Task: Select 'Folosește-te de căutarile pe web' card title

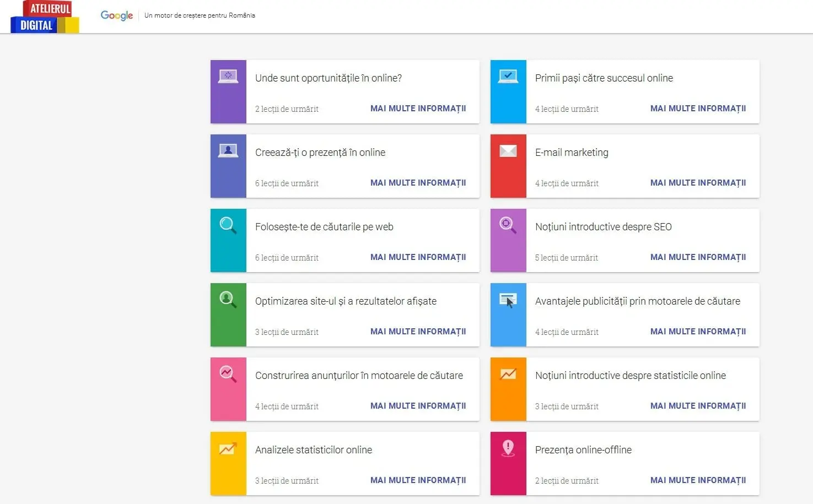Action: point(324,227)
